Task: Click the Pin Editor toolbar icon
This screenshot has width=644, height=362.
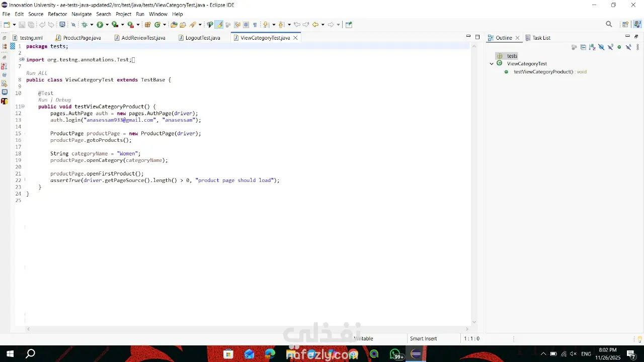Action: point(349,25)
